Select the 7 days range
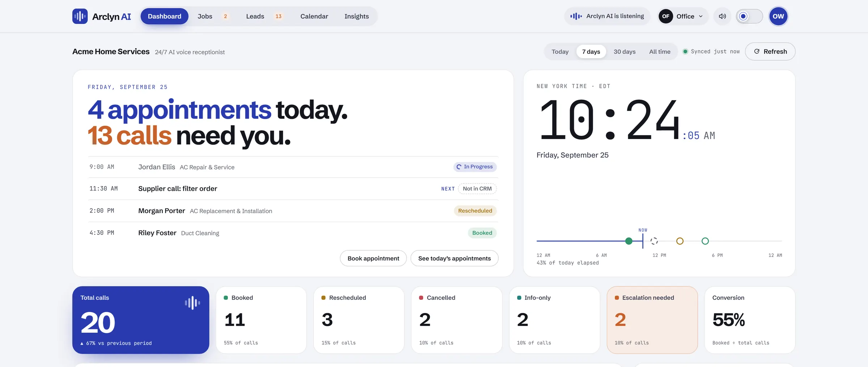The image size is (868, 367). point(591,52)
